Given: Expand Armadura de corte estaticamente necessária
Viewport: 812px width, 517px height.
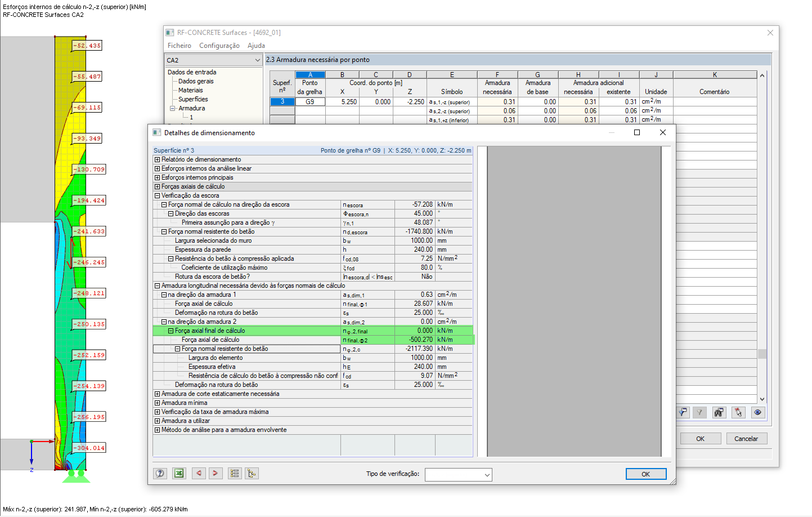Looking at the screenshot, I should tap(157, 394).
